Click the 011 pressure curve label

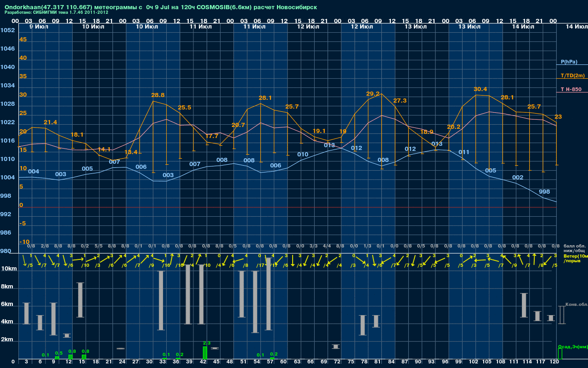pyautogui.click(x=464, y=152)
